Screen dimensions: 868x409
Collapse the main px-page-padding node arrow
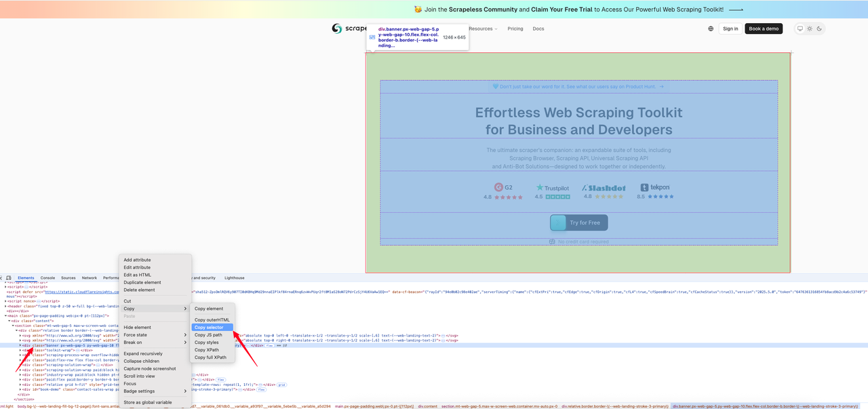coord(5,315)
